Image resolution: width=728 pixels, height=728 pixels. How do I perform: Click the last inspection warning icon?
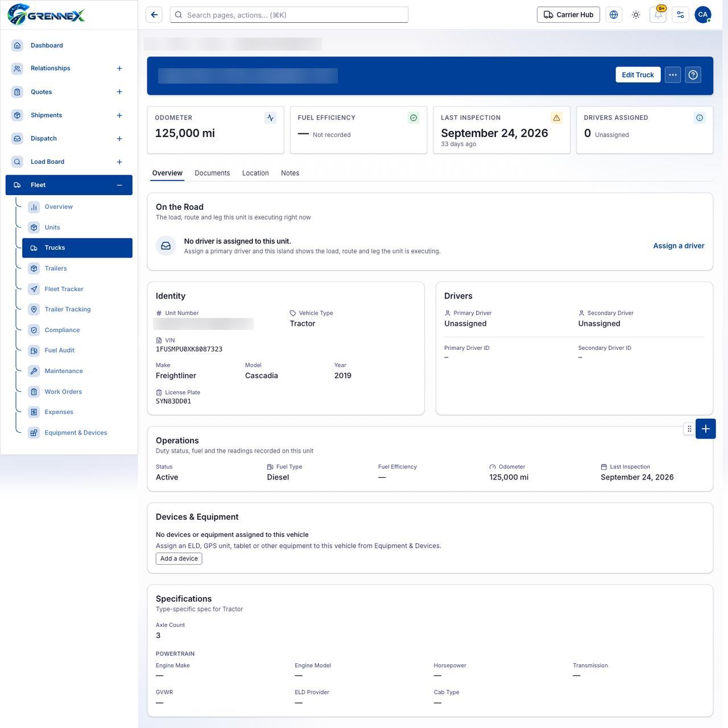click(x=556, y=118)
